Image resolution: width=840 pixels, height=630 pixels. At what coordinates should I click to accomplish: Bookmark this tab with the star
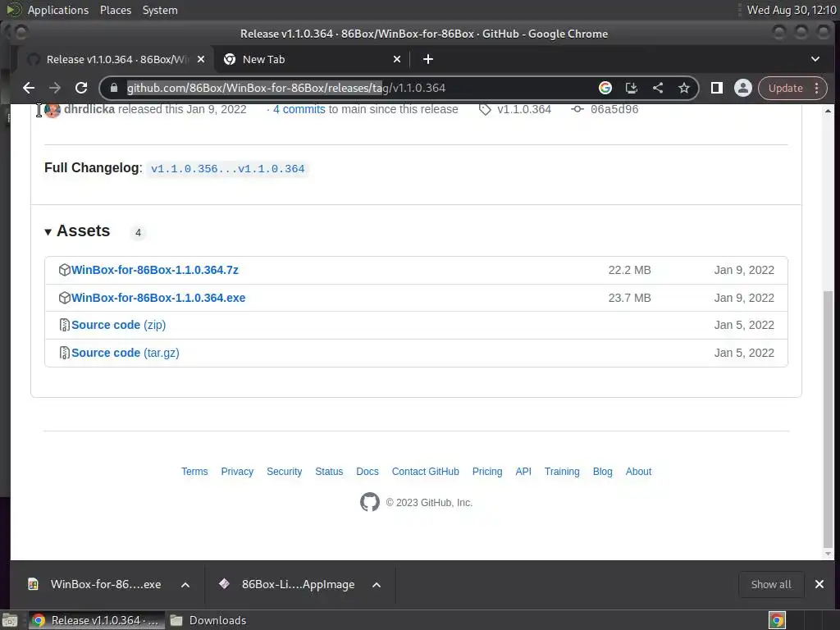684,88
